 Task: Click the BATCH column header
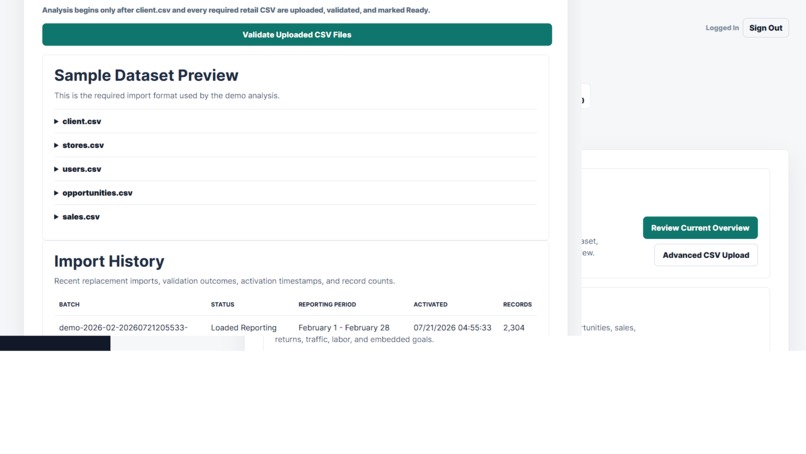tap(69, 304)
